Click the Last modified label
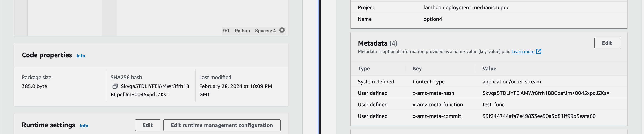Screen dimensions: 644x134 [x=215, y=77]
